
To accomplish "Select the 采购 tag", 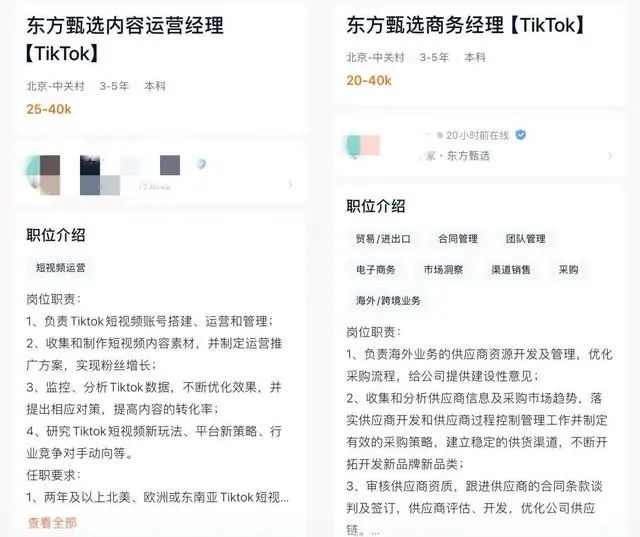I will (568, 270).
